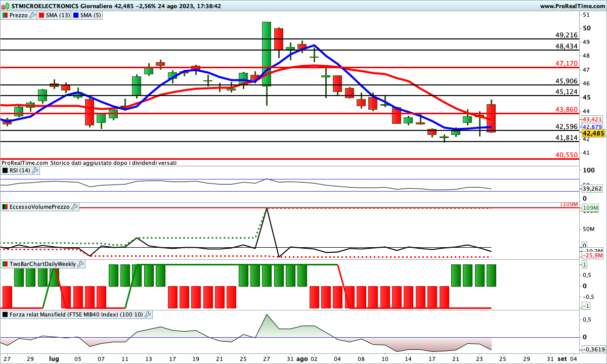Select the Prezzo legend label
This screenshot has width=607, height=364.
click(x=19, y=15)
